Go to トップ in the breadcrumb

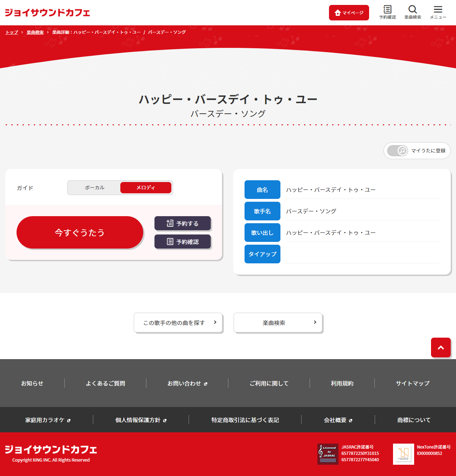[x=12, y=32]
